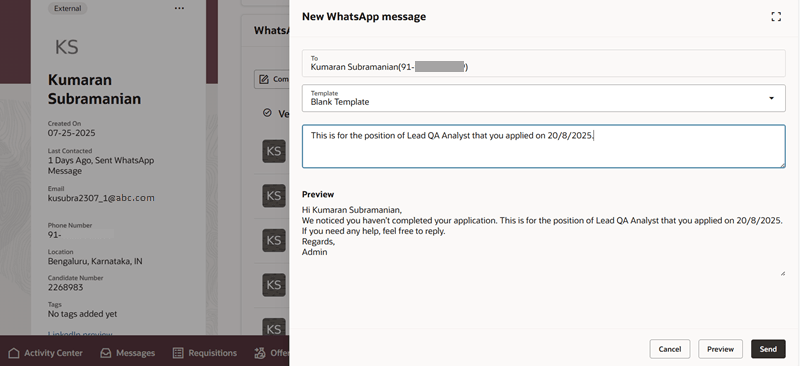This screenshot has height=366, width=800.
Task: Click the Requisitions list icon
Action: 178,353
